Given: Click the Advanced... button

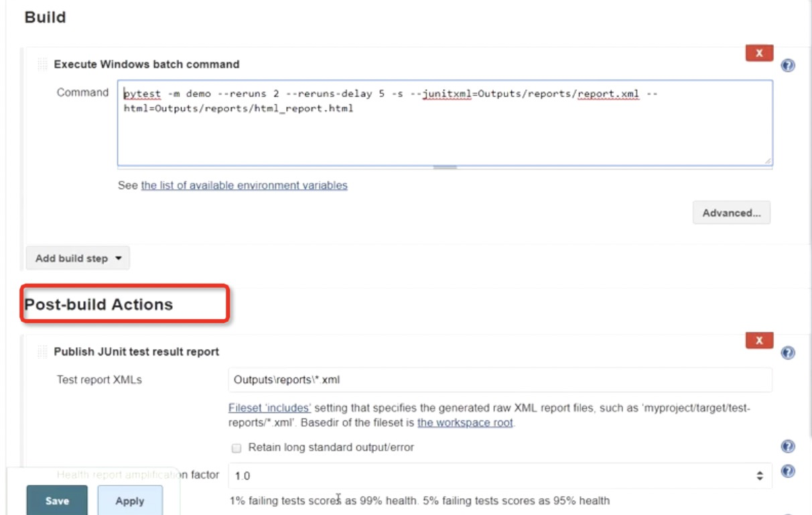Looking at the screenshot, I should pos(731,213).
